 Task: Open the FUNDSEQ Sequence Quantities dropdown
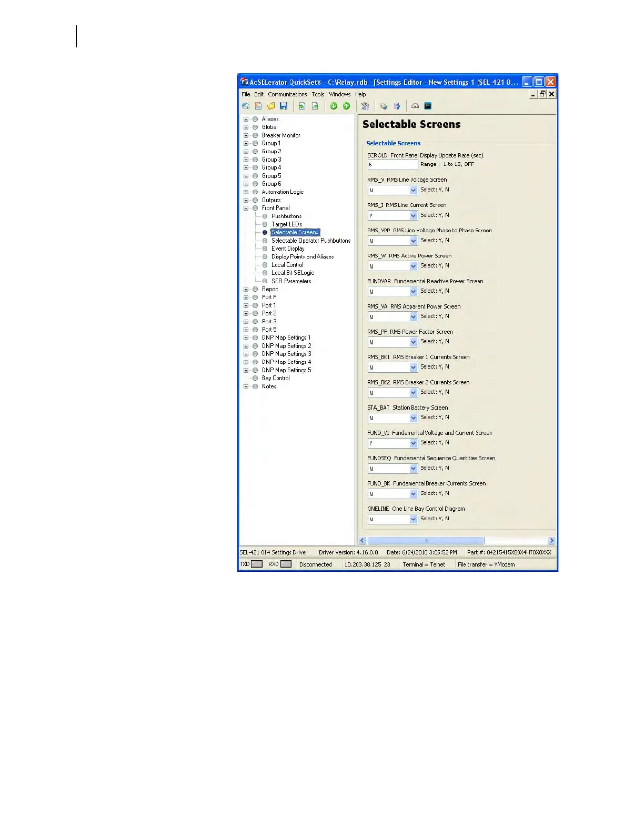tap(414, 468)
